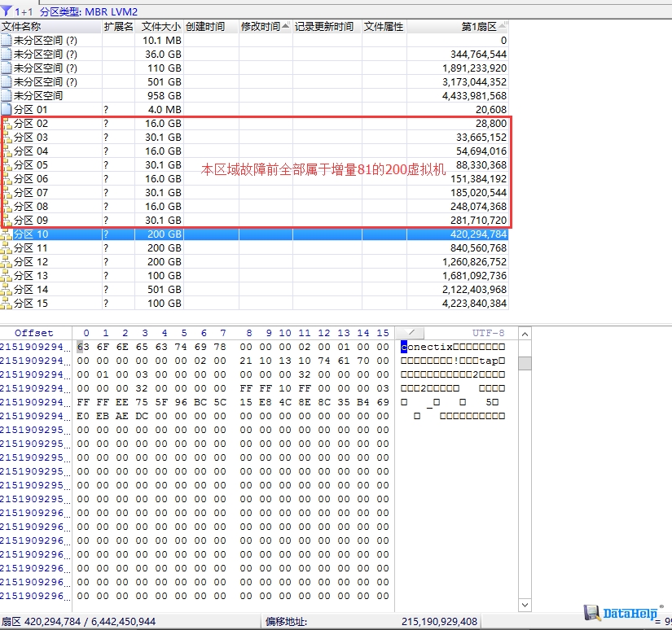This screenshot has height=630, width=672.
Task: Sort by 扩展名 column header
Action: click(118, 27)
